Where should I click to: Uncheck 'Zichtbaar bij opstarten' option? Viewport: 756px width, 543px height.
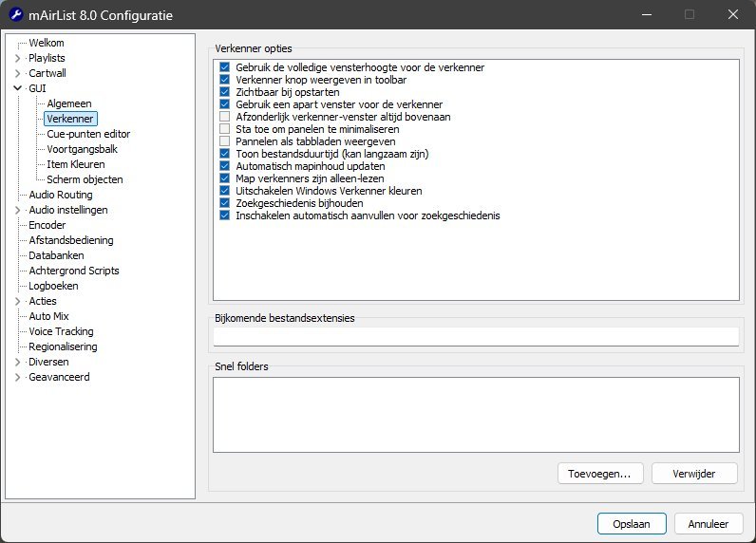[225, 92]
